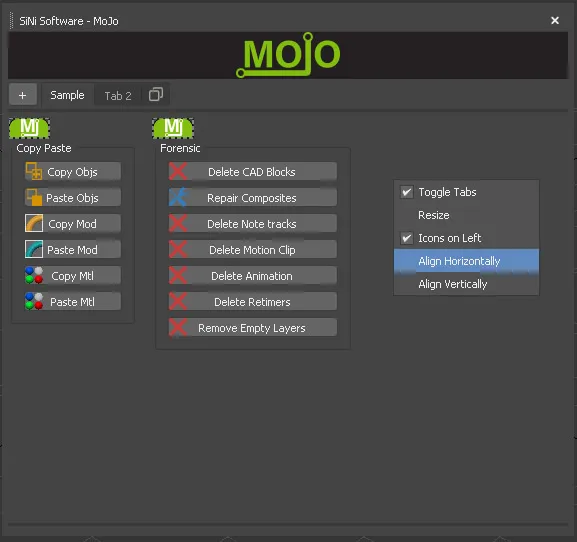This screenshot has height=542, width=577.
Task: Click the Copy Mod arc icon
Action: (34, 223)
